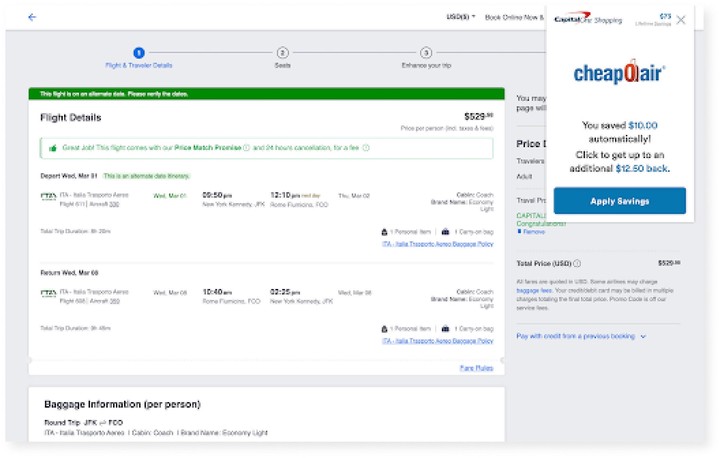
Task: Click the personal item icon on return flight
Action: point(385,328)
